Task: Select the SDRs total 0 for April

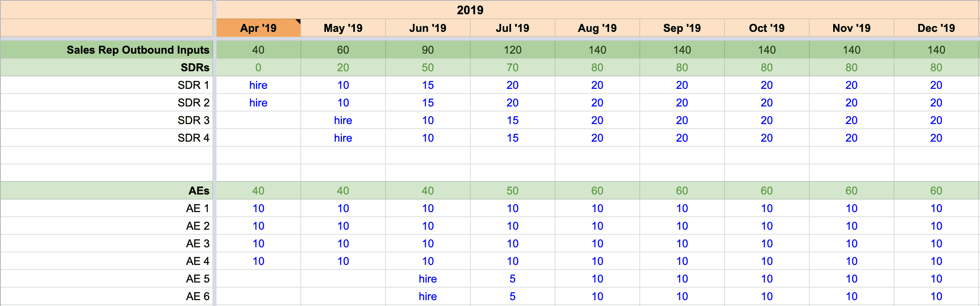Action: tap(258, 67)
